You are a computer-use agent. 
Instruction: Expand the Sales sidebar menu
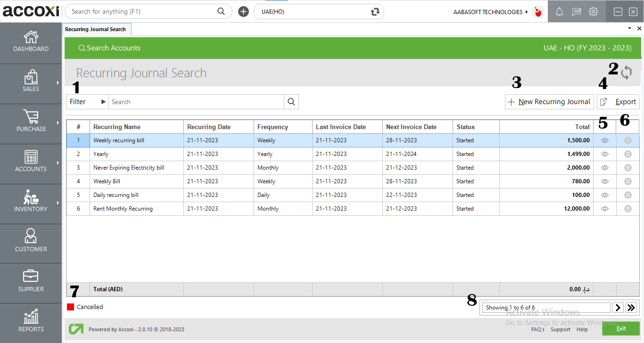(31, 83)
